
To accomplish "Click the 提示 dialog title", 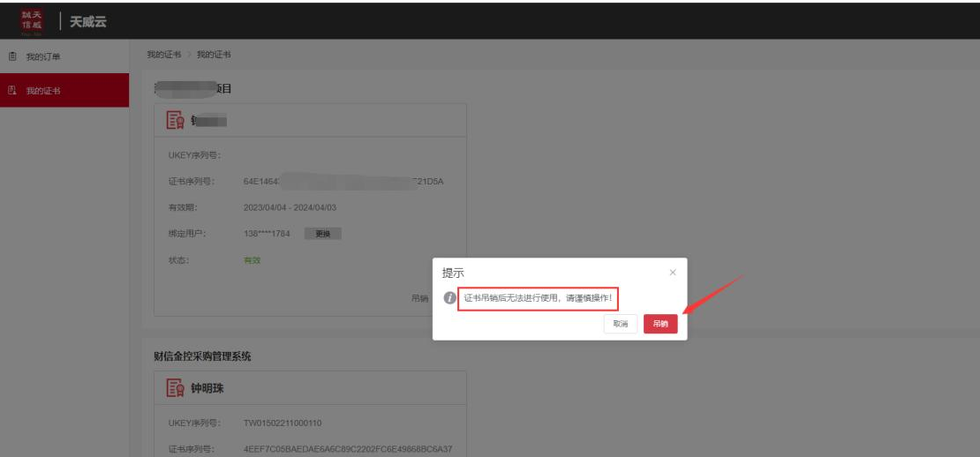I will pos(453,273).
